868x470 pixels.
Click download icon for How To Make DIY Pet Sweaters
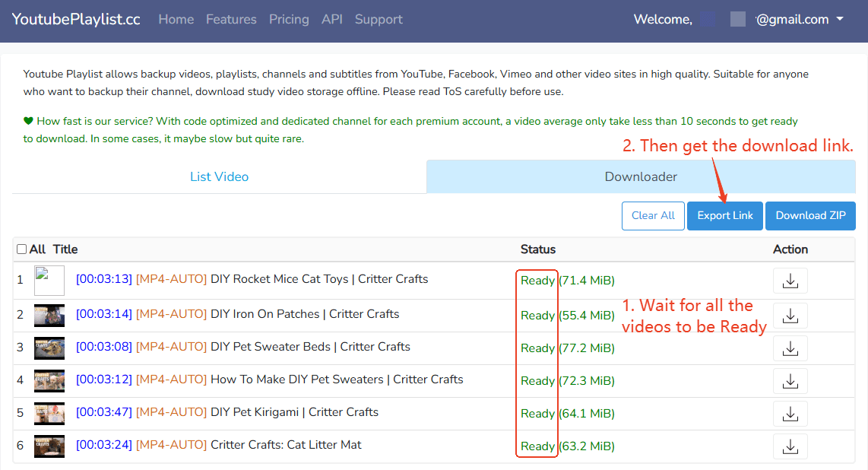(x=790, y=381)
